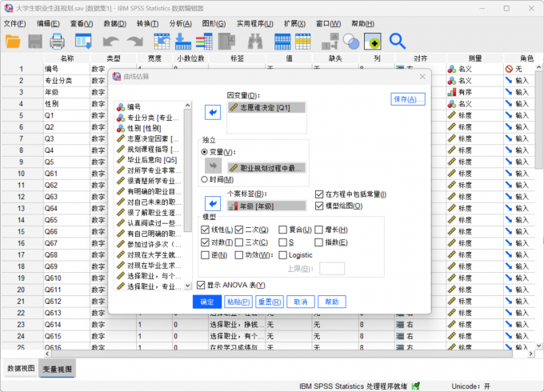Image resolution: width=544 pixels, height=392 pixels.
Task: Click arrow to move dependent variable
Action: click(x=213, y=112)
